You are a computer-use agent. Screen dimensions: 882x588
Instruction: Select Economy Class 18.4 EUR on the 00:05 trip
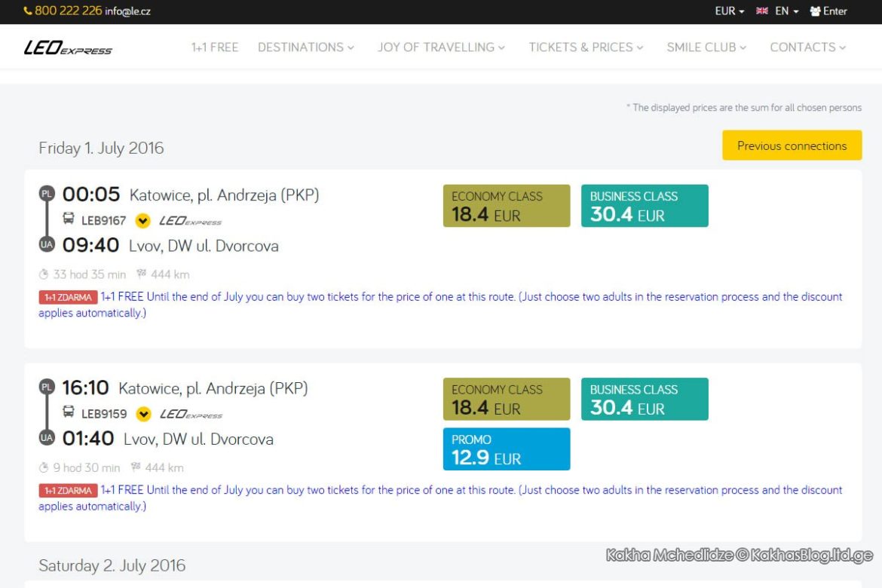pos(507,206)
